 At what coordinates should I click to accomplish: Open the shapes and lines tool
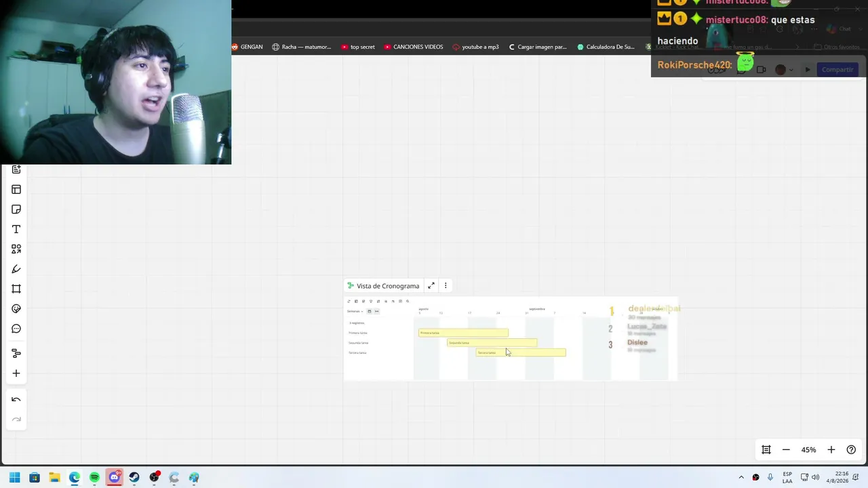(16, 249)
